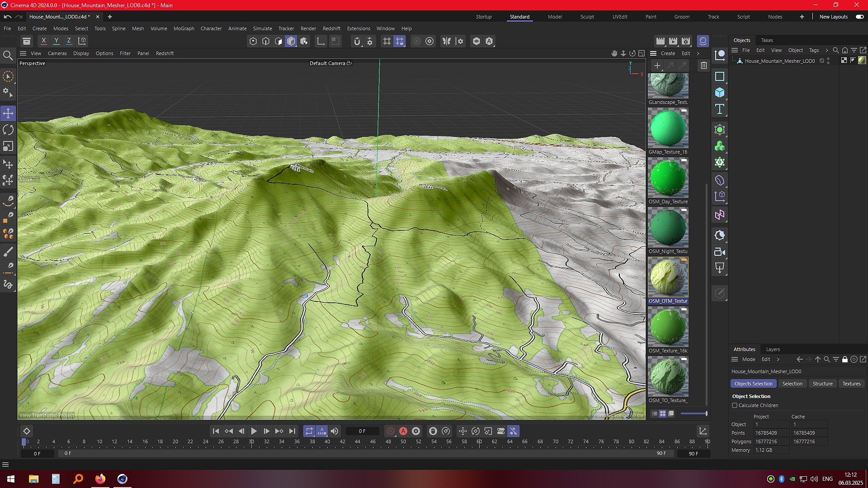Click new material plus icon
Screen dimensions: 868x488
(657, 66)
